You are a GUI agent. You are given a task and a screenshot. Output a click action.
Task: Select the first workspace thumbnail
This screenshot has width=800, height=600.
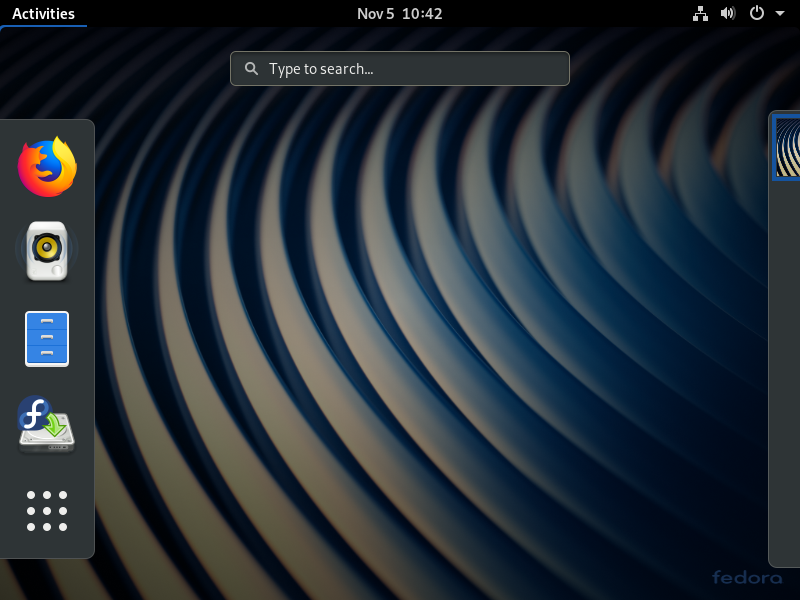787,148
